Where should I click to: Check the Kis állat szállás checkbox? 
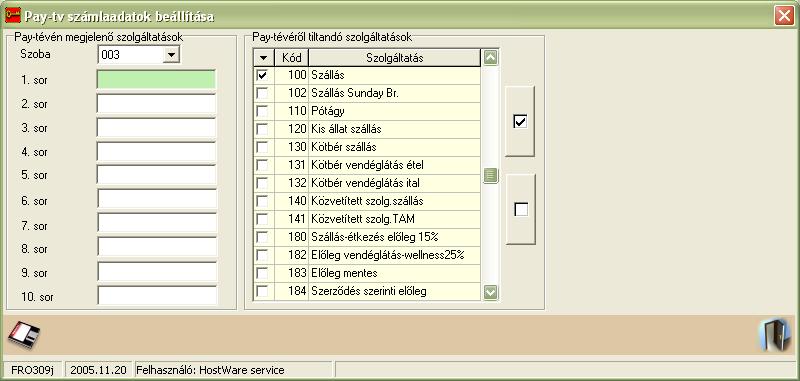click(262, 129)
